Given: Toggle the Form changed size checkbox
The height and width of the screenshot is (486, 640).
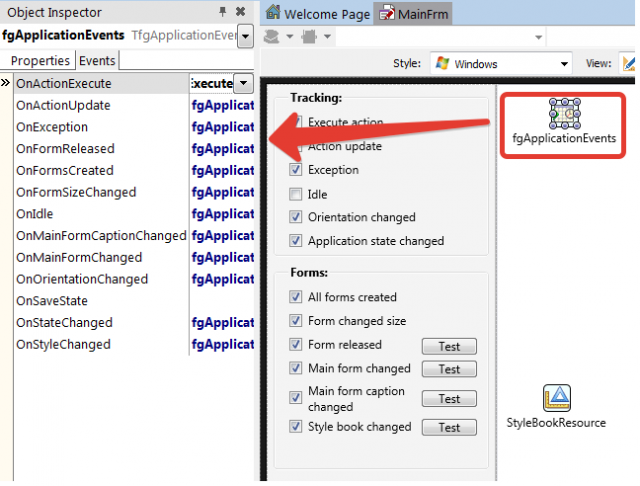Looking at the screenshot, I should pyautogui.click(x=296, y=320).
